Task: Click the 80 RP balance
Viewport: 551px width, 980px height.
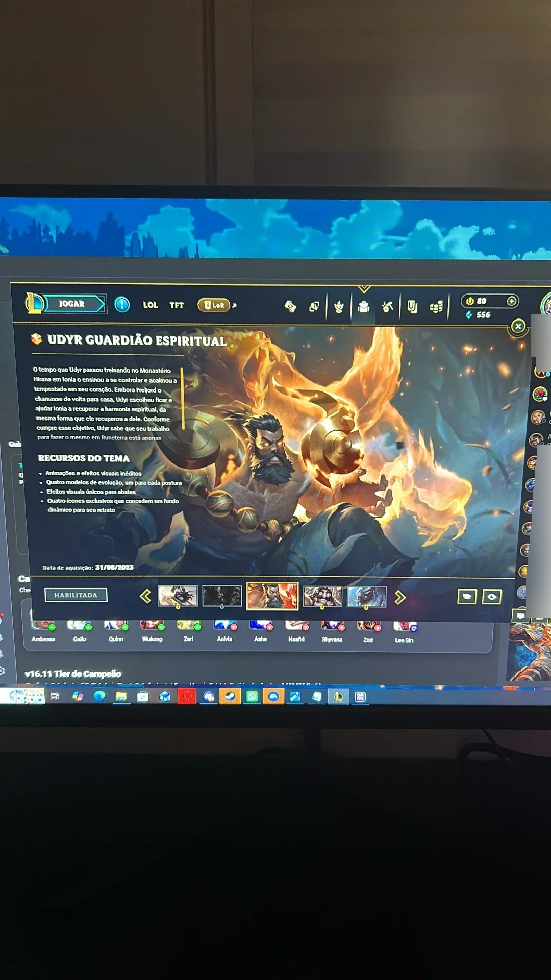Action: [x=477, y=301]
